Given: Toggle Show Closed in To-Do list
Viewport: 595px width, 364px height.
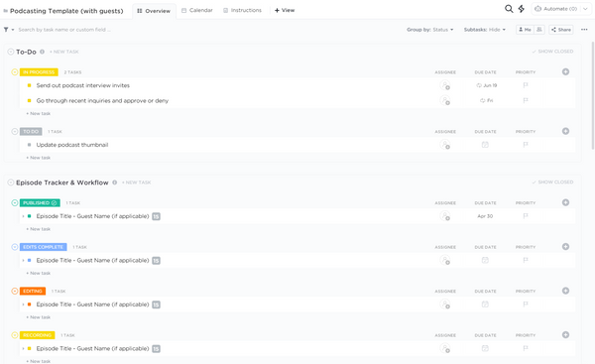Looking at the screenshot, I should [x=552, y=52].
